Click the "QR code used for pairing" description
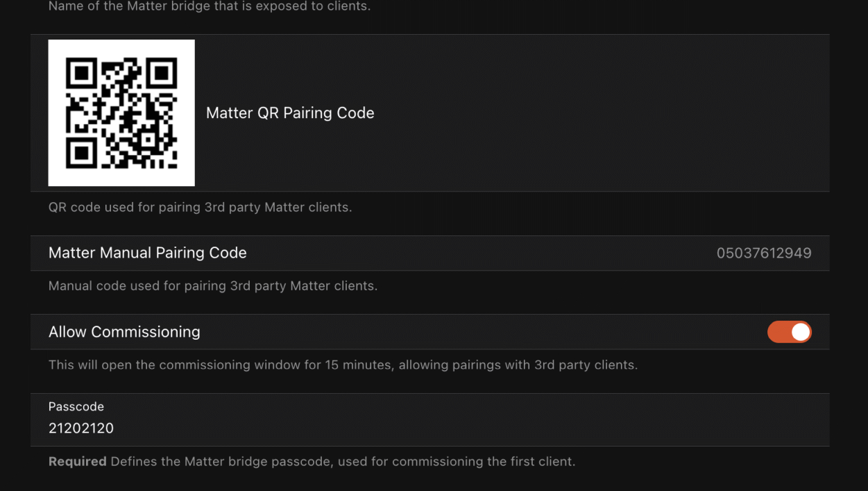The height and width of the screenshot is (491, 868). pyautogui.click(x=200, y=208)
